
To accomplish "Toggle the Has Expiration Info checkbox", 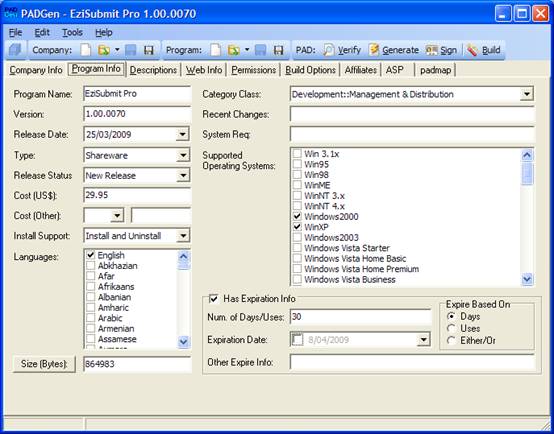I will (213, 299).
